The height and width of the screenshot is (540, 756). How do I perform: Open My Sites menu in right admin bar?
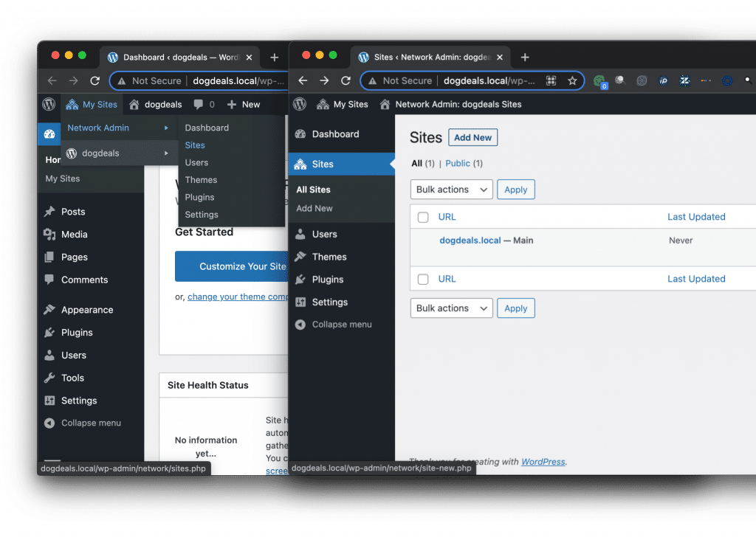[343, 105]
